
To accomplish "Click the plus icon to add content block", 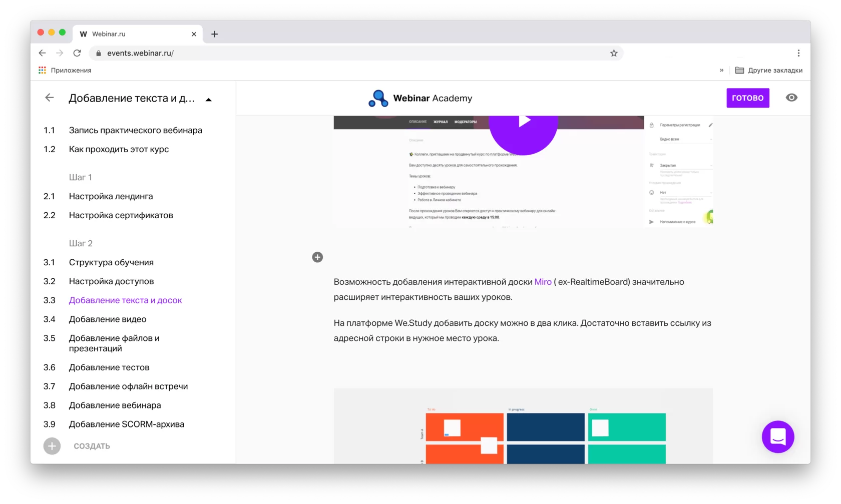I will [x=317, y=257].
